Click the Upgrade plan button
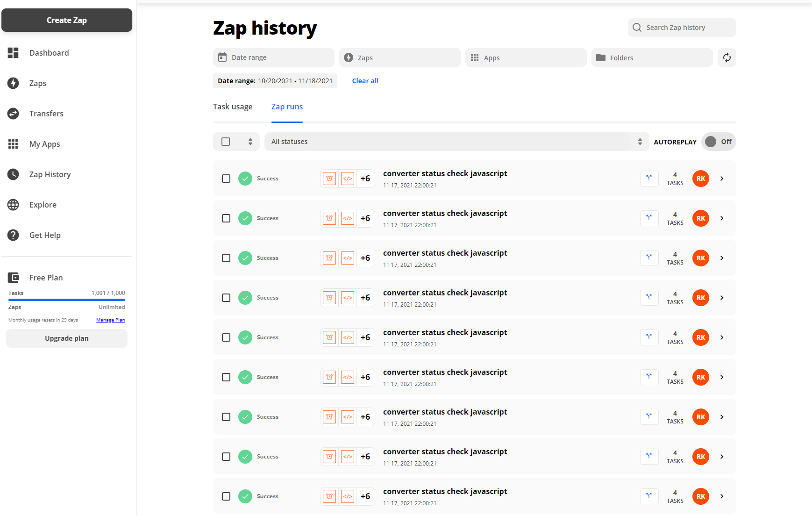 (x=67, y=338)
